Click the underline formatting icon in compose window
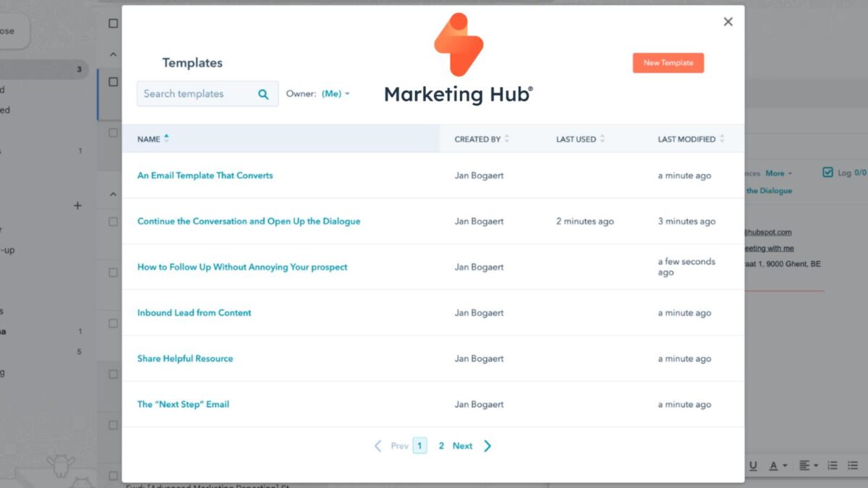 [753, 466]
